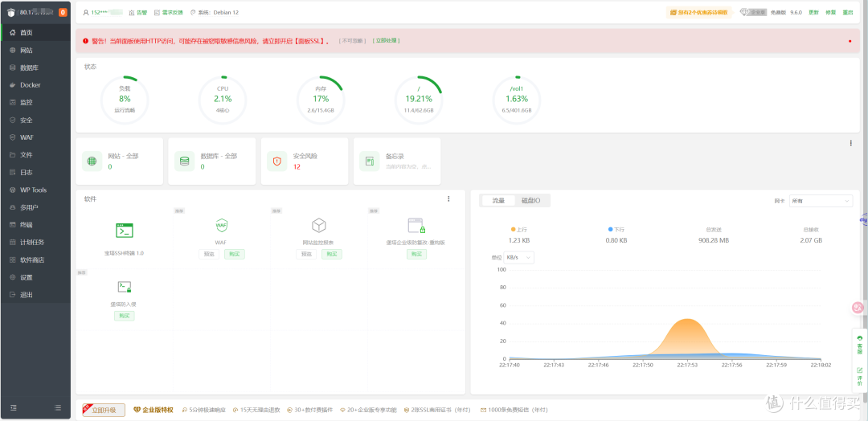Click 预览 under 网站监控报表
This screenshot has height=421, width=868.
click(x=306, y=255)
